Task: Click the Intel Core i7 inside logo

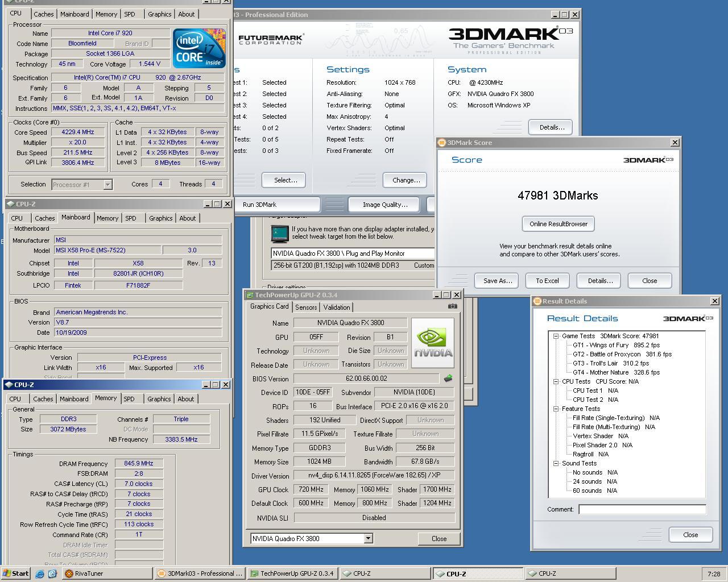Action: point(198,48)
